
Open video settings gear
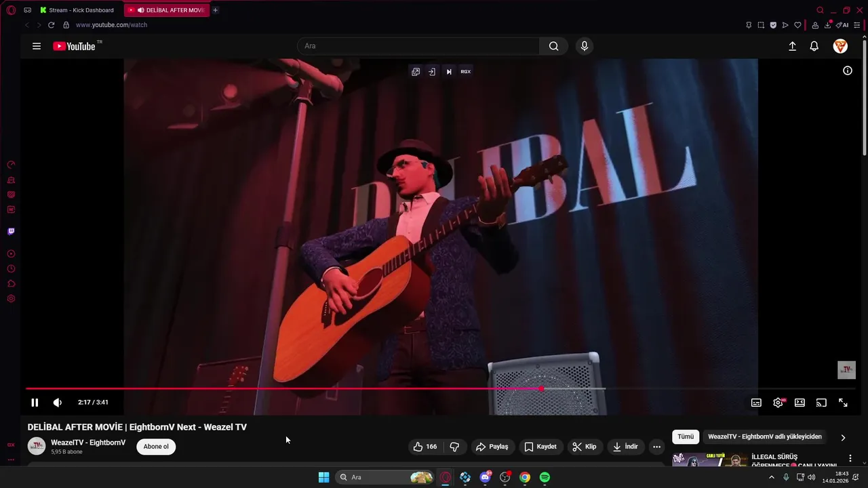click(778, 403)
